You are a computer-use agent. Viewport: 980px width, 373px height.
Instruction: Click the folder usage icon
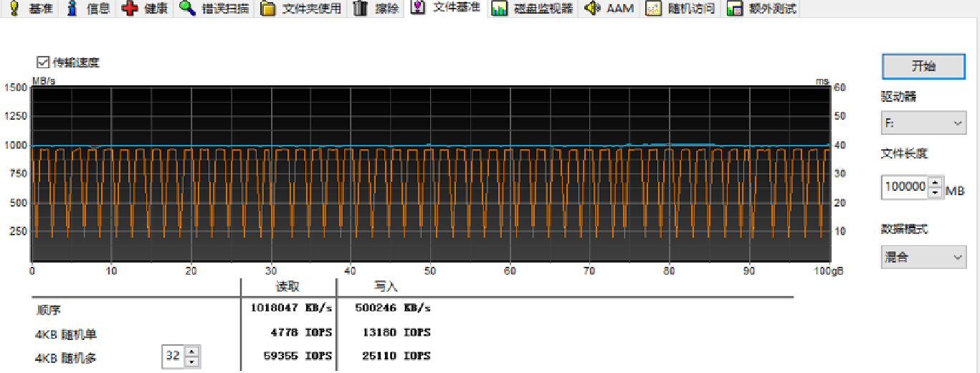pyautogui.click(x=268, y=9)
